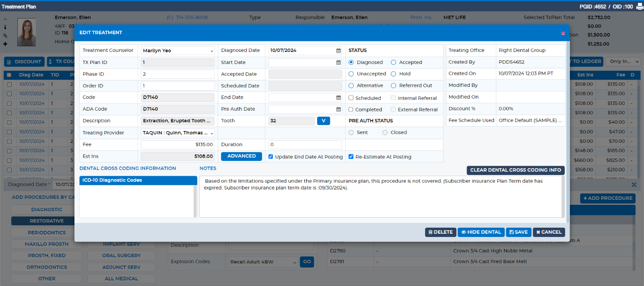Click the paperclip attachments icon
The image size is (644, 286).
pyautogui.click(x=5, y=36)
